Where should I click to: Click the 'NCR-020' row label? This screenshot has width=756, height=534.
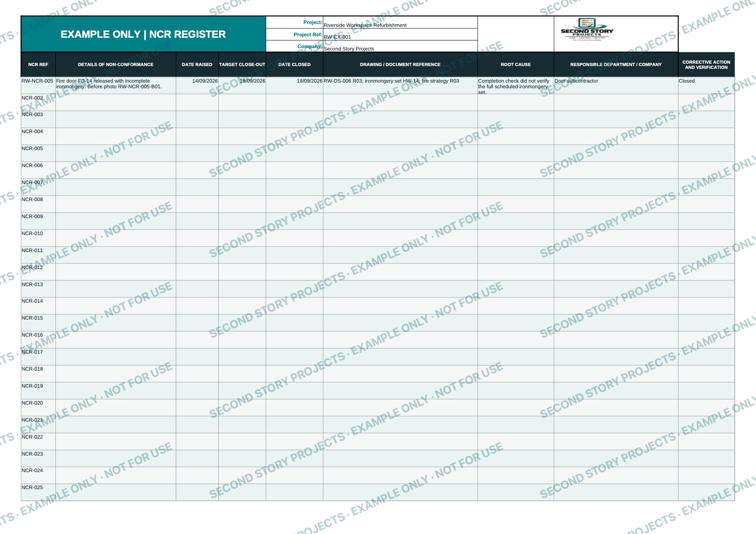coord(32,403)
